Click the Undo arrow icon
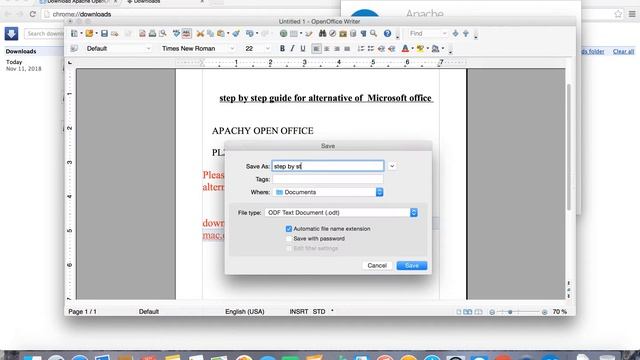Screen dimensions: 640x360 point(249,33)
